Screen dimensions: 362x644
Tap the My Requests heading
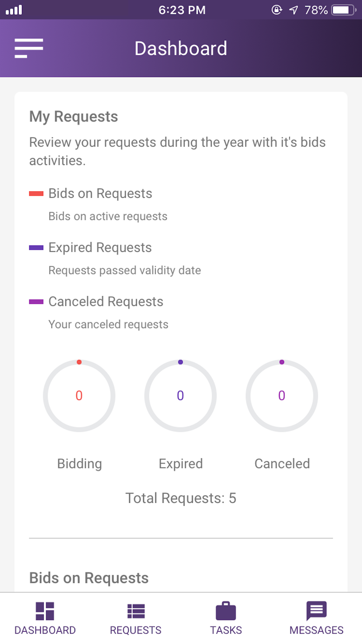(74, 117)
